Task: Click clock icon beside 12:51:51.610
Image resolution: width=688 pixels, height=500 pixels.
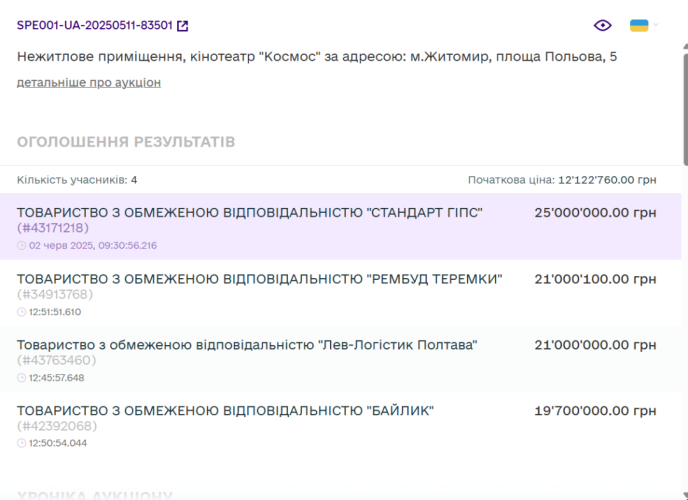Action: click(x=22, y=312)
